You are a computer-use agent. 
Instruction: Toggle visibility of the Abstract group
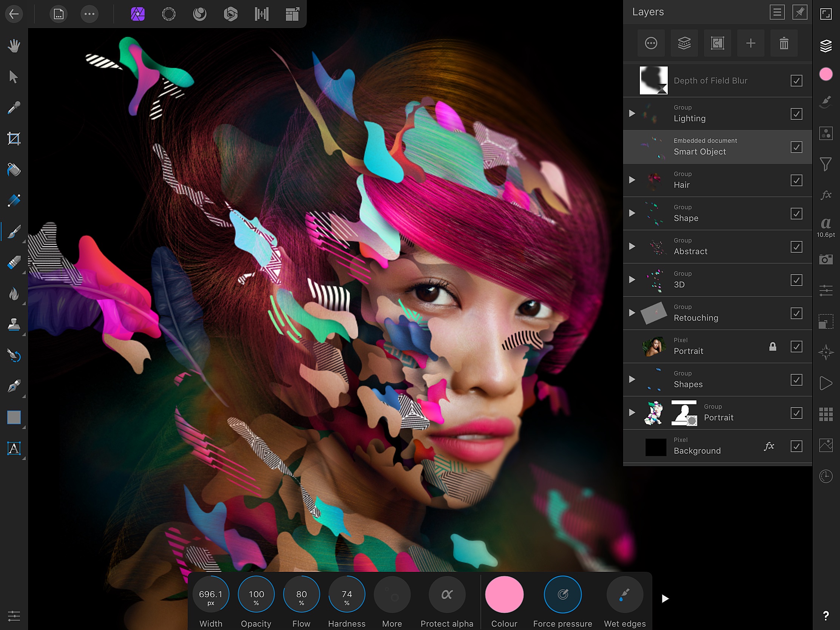tap(796, 247)
